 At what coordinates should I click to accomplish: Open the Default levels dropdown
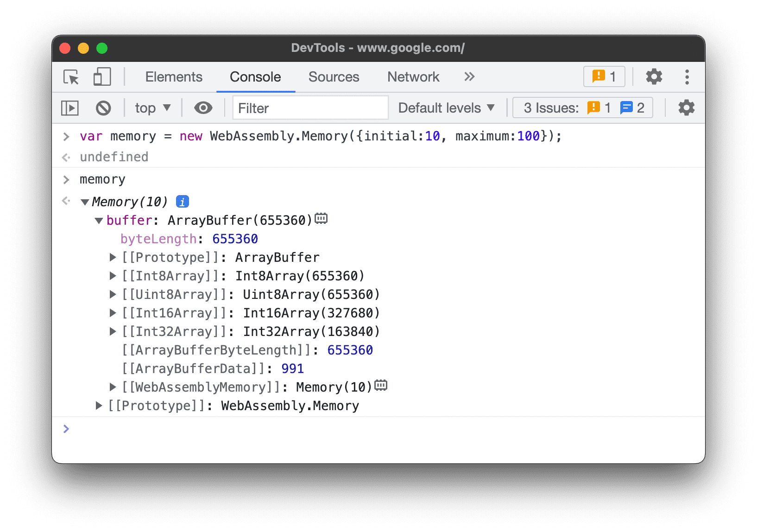click(446, 108)
